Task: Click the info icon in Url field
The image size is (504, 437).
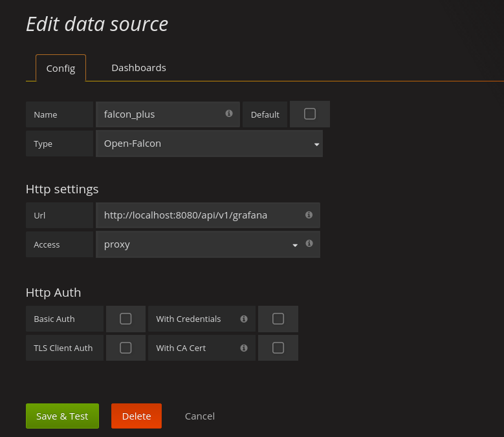Action: point(309,215)
